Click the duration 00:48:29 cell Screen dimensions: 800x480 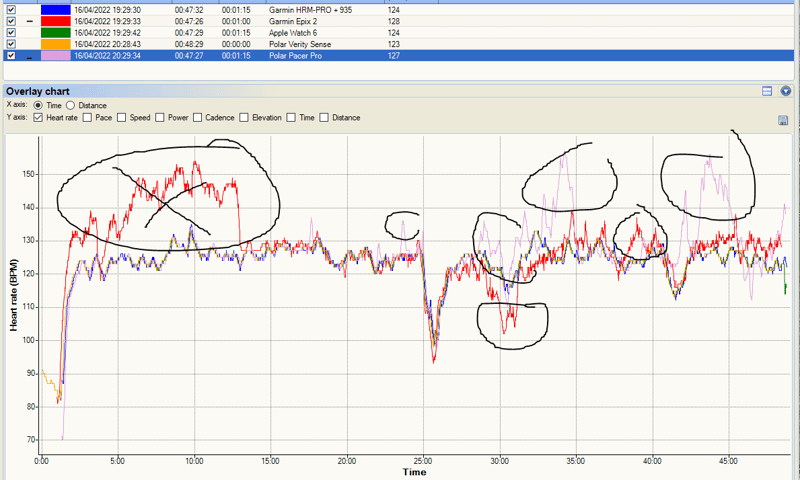click(x=189, y=44)
